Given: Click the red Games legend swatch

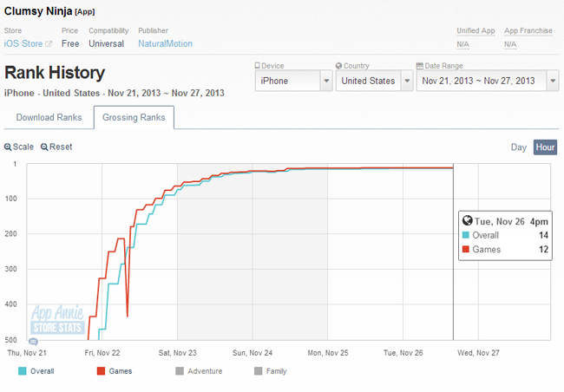Looking at the screenshot, I should click(101, 371).
